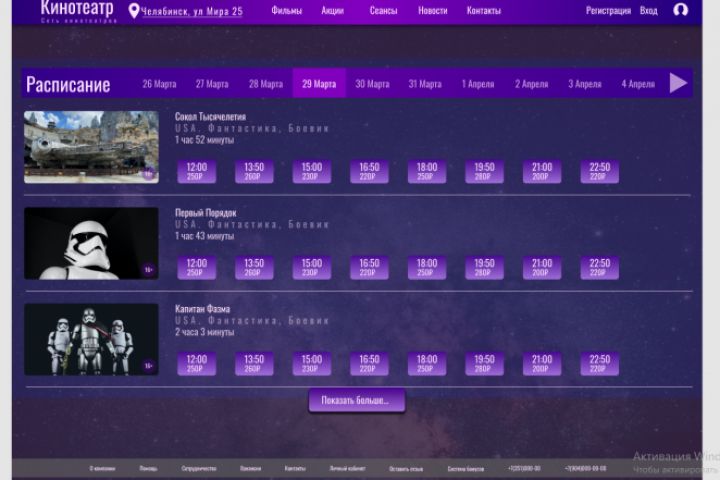Select the 3 Апреля date tab
Viewport: 720px width, 480px height.
coord(585,84)
